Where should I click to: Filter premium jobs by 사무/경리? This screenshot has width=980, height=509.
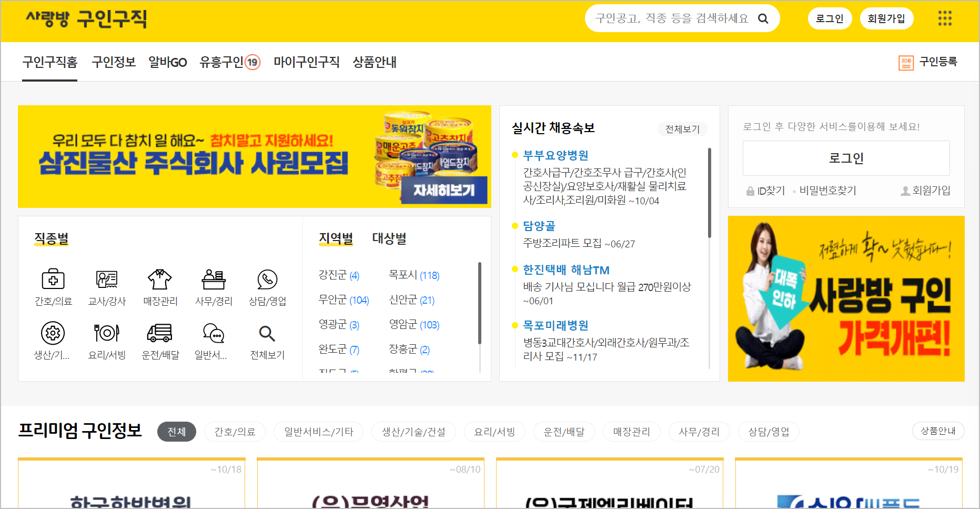[x=699, y=432]
